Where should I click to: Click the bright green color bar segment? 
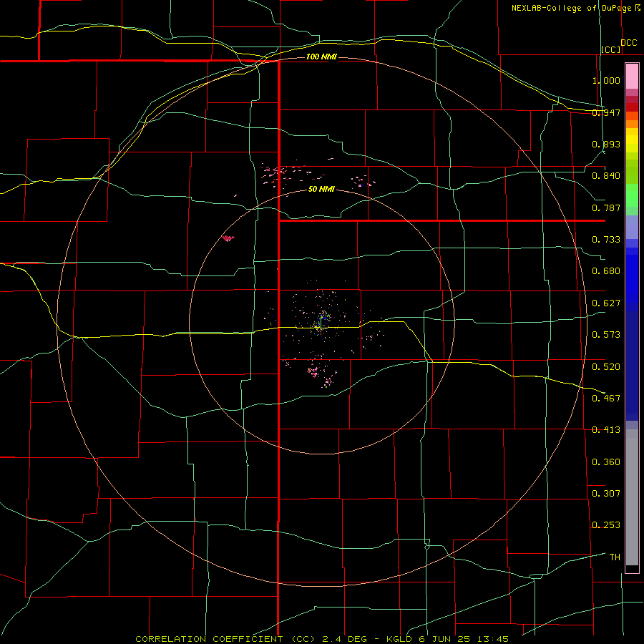coord(632,195)
